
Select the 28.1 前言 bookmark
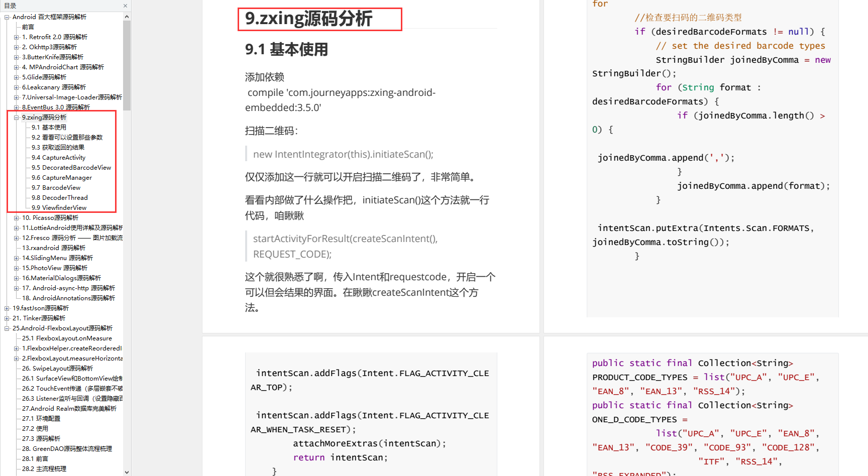coord(35,459)
